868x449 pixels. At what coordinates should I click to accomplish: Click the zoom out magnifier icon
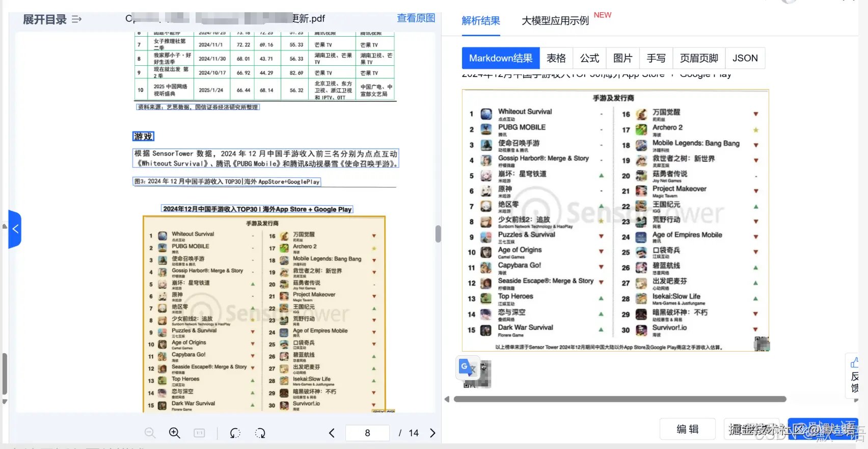[150, 433]
